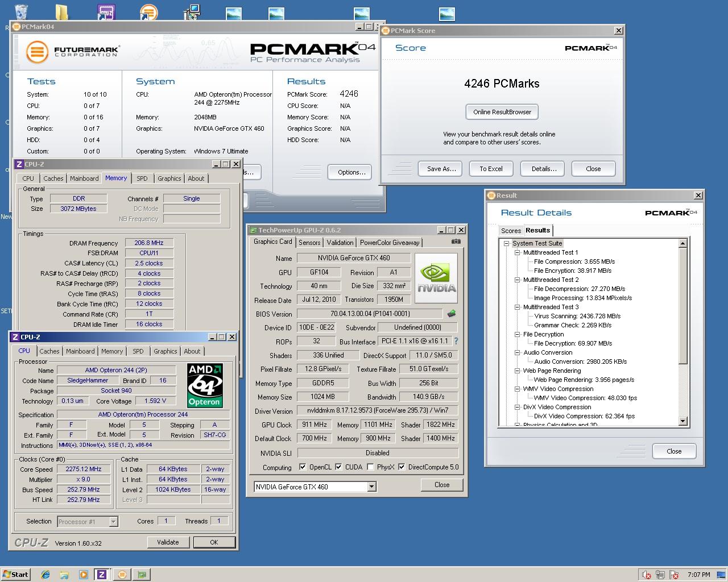The image size is (728, 582).
Task: Open the Caches tab in lower CPU-Z window
Action: click(49, 351)
